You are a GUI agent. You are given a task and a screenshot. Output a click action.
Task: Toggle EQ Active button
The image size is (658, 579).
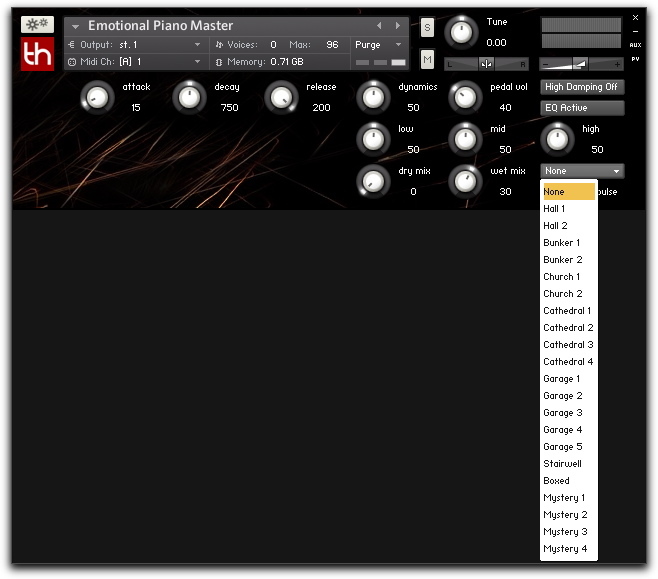coord(582,108)
